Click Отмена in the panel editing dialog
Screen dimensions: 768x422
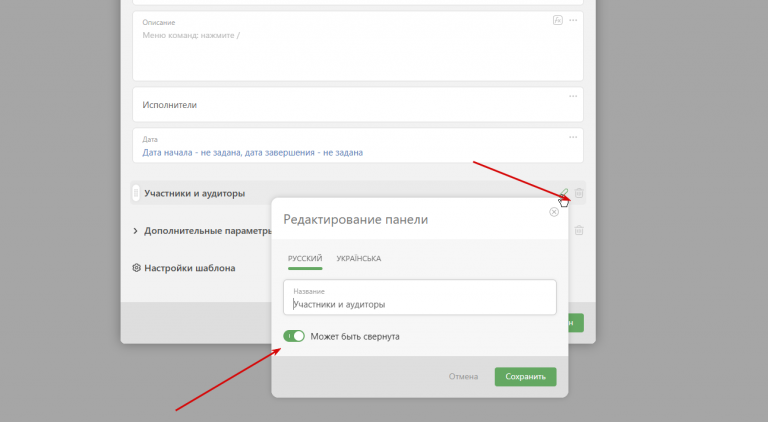click(x=463, y=376)
